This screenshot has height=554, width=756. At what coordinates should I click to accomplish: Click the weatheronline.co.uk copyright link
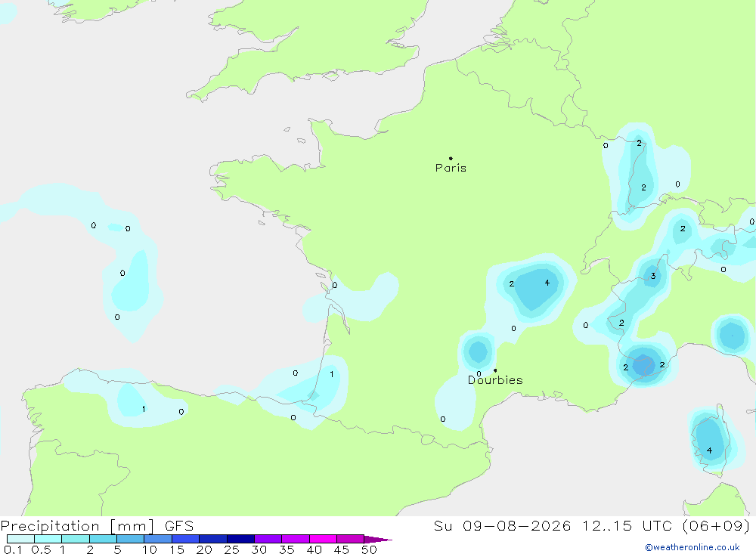[x=692, y=547]
